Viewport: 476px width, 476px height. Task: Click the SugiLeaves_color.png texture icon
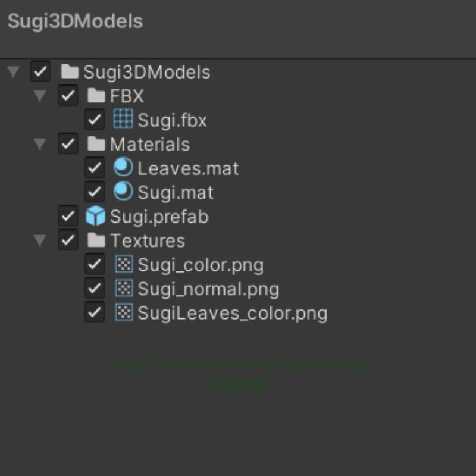123,312
